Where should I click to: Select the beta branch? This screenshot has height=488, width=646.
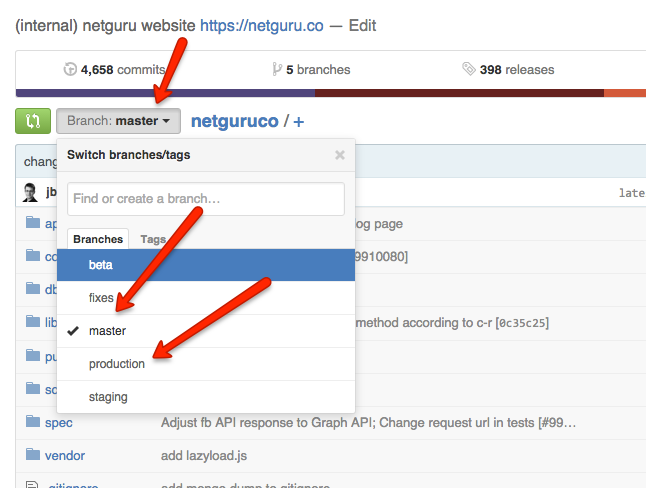pyautogui.click(x=206, y=265)
